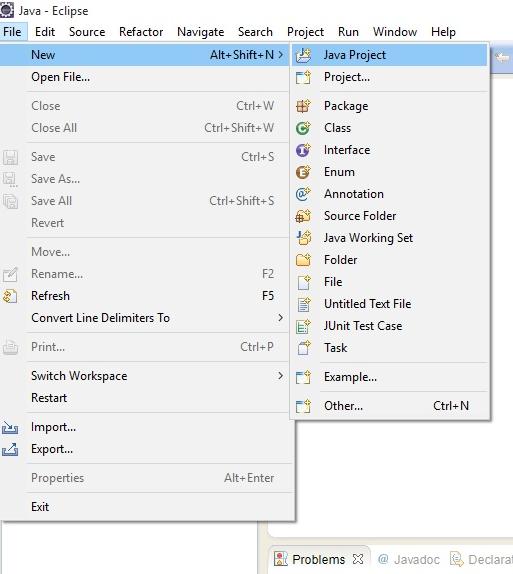Open the Refactor menu
This screenshot has width=513, height=574.
click(141, 32)
